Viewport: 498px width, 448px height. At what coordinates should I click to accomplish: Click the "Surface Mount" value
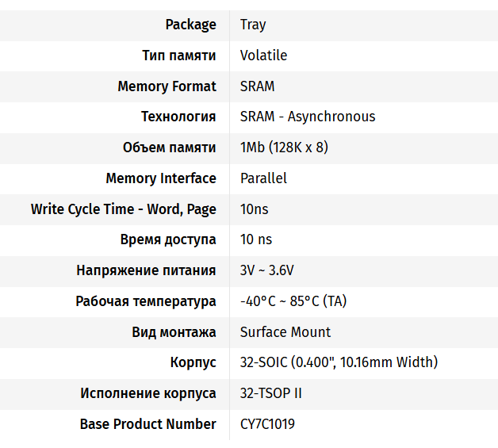(x=285, y=332)
